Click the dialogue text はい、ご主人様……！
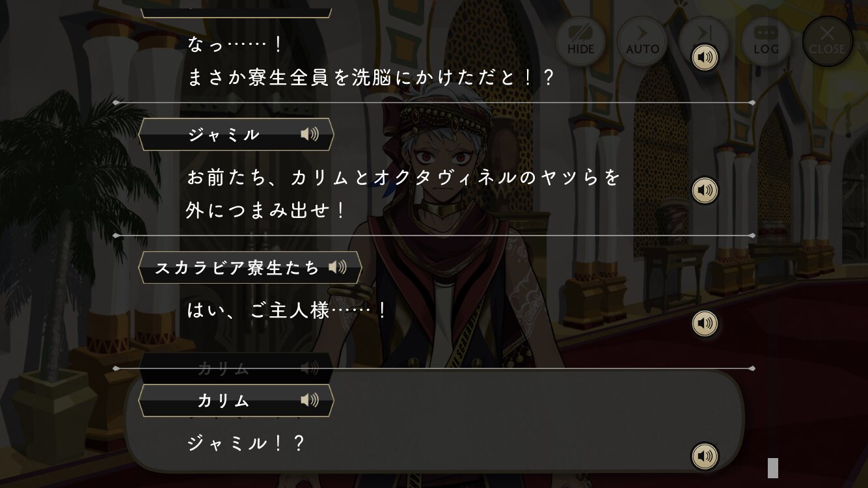The image size is (868, 488). pos(287,311)
